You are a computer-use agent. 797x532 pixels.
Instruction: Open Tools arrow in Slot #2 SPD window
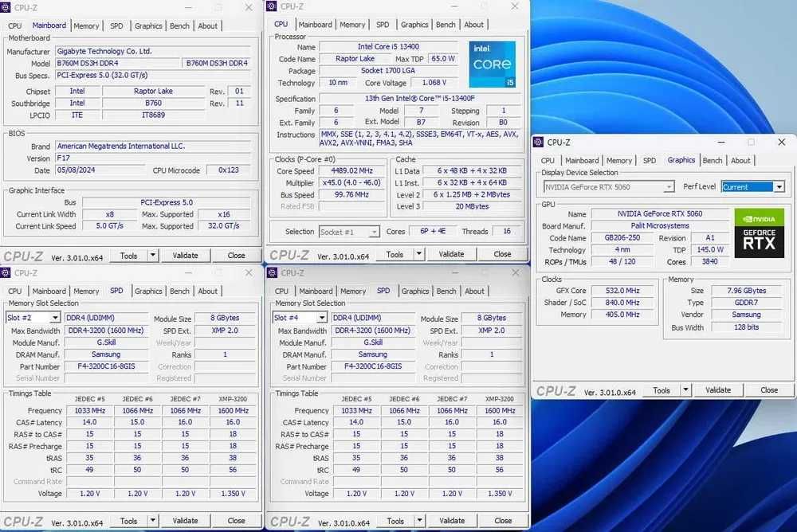(152, 520)
